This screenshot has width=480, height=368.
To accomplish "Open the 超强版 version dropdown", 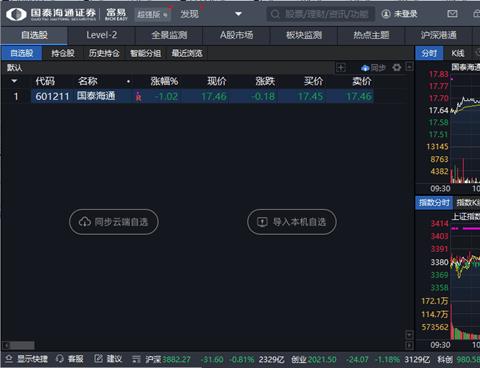I will 152,14.
